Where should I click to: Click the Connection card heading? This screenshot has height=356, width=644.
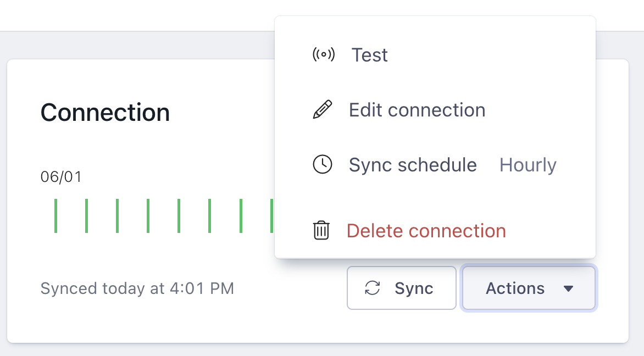coord(105,113)
